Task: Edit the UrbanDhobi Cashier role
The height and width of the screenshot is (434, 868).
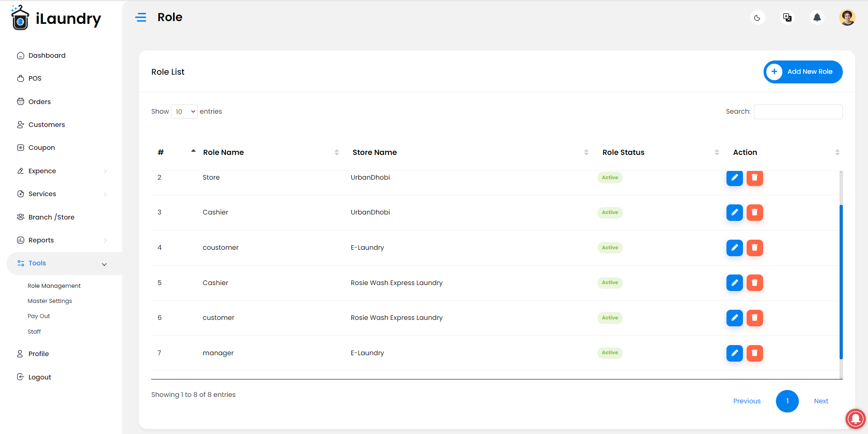Action: point(735,213)
